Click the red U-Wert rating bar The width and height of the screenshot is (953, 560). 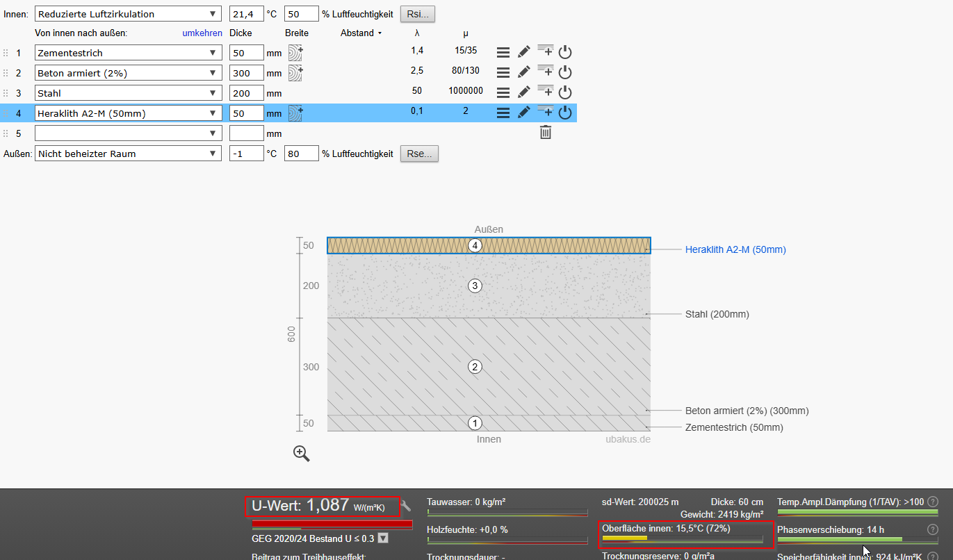tap(332, 524)
